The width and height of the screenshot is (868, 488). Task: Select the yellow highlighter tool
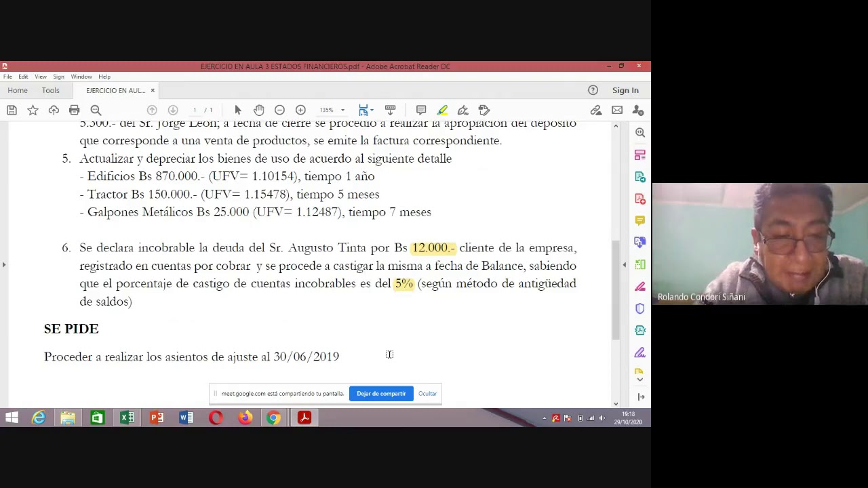(x=442, y=110)
